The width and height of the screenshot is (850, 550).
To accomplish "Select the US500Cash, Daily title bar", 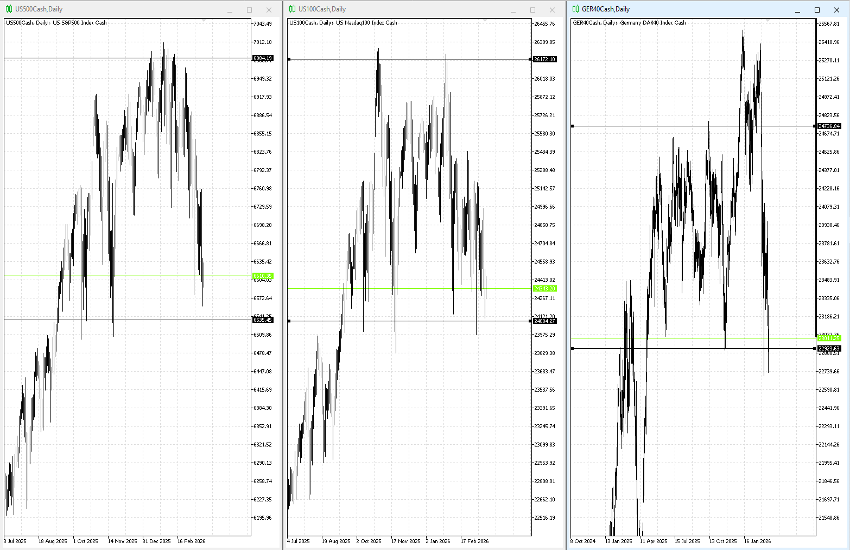I will point(120,8).
